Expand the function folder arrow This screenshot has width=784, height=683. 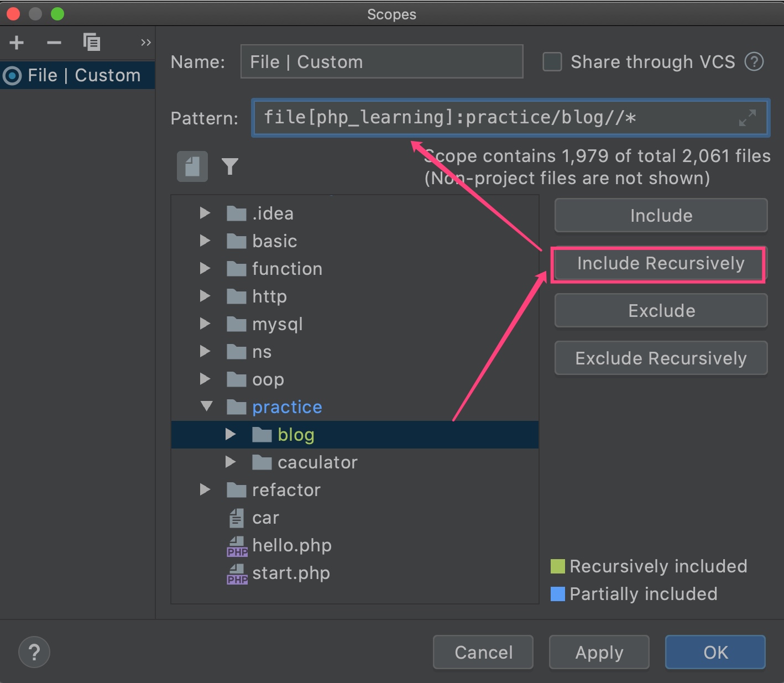[205, 268]
